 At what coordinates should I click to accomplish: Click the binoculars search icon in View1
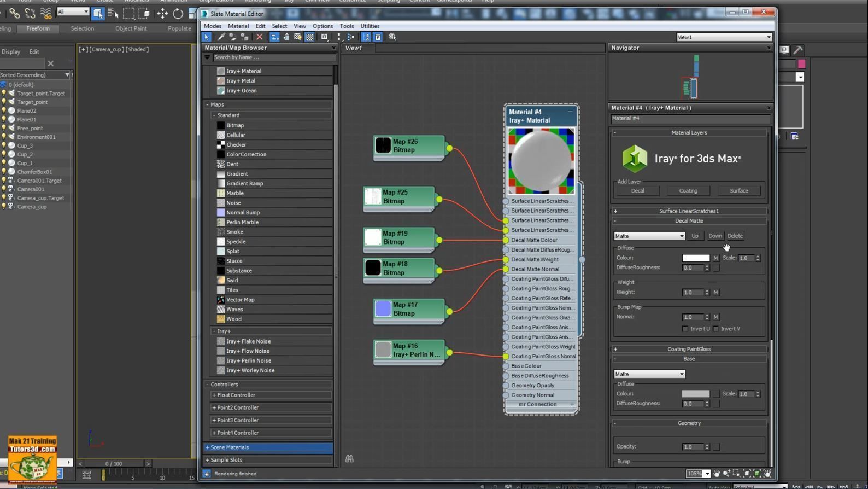(349, 459)
